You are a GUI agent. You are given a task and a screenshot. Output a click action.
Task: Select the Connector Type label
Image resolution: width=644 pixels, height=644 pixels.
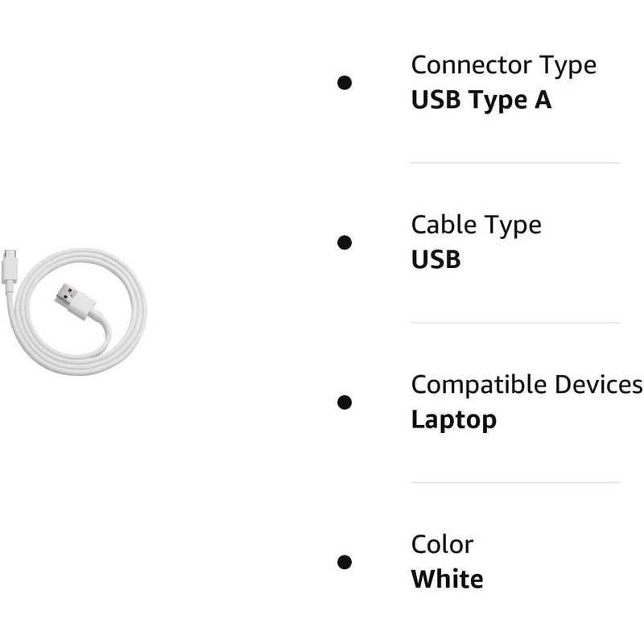click(503, 64)
